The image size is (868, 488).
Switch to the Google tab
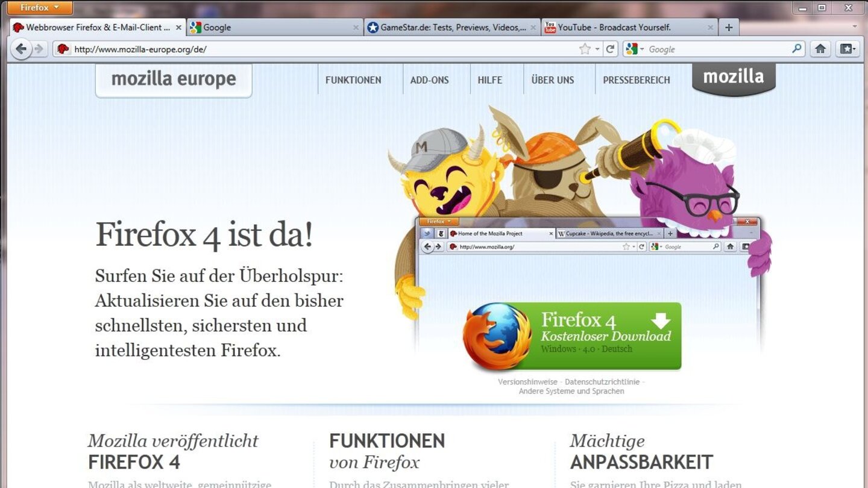click(x=275, y=28)
